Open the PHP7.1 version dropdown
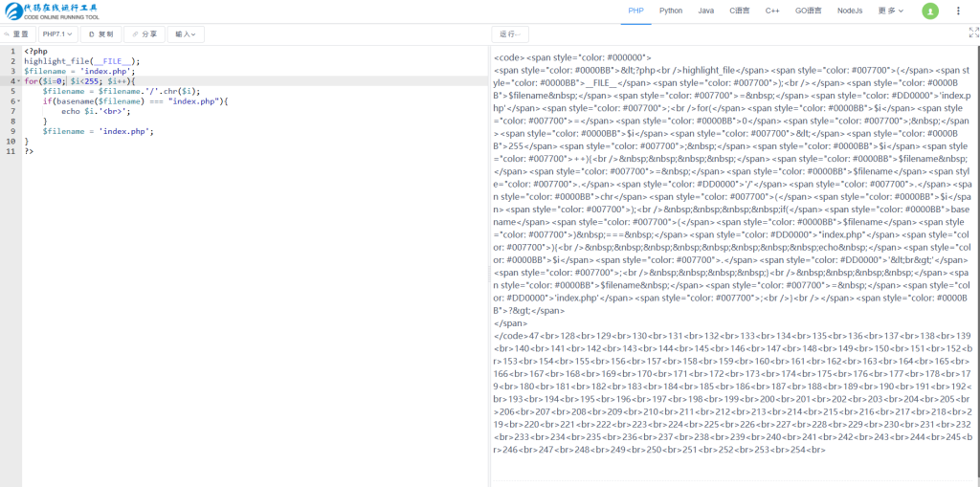Image resolution: width=980 pixels, height=487 pixels. (x=56, y=33)
